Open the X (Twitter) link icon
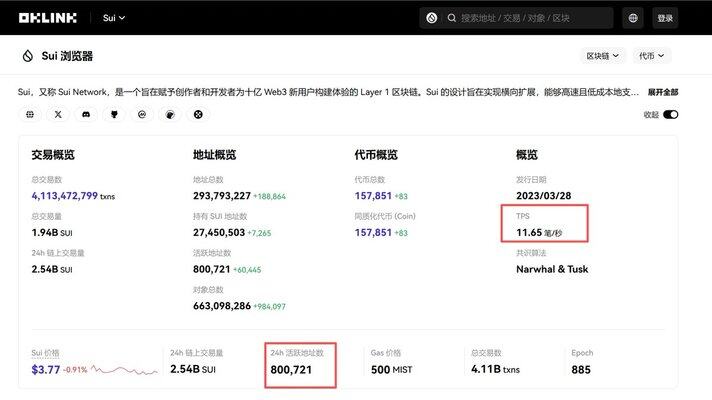712x400 pixels. [x=58, y=114]
